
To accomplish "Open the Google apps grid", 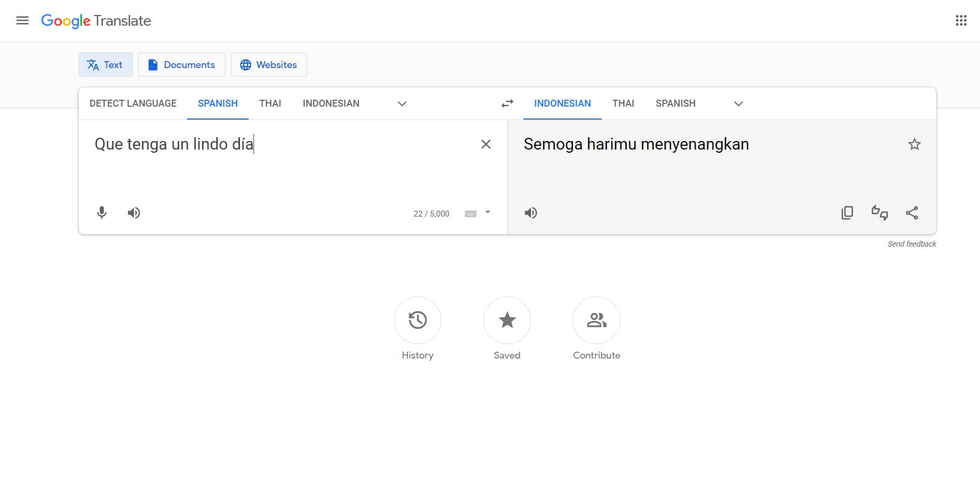I will [961, 21].
